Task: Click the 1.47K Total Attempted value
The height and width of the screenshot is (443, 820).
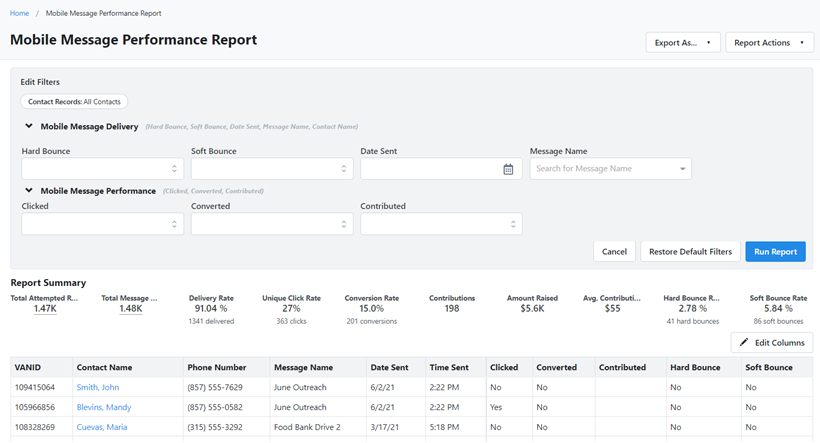Action: pos(45,309)
